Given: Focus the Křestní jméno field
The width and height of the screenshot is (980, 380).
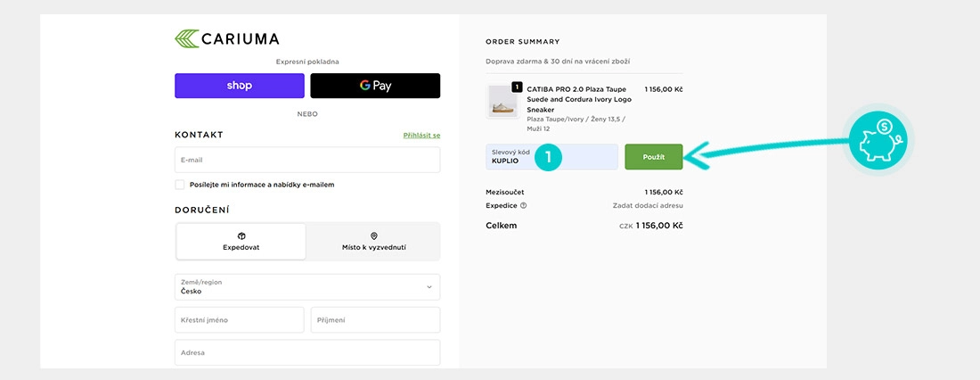Looking at the screenshot, I should (x=240, y=320).
